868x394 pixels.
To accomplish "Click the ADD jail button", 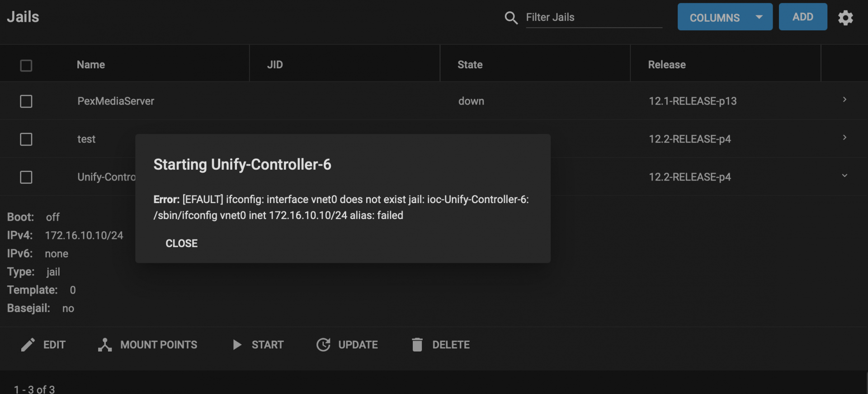I will point(803,17).
